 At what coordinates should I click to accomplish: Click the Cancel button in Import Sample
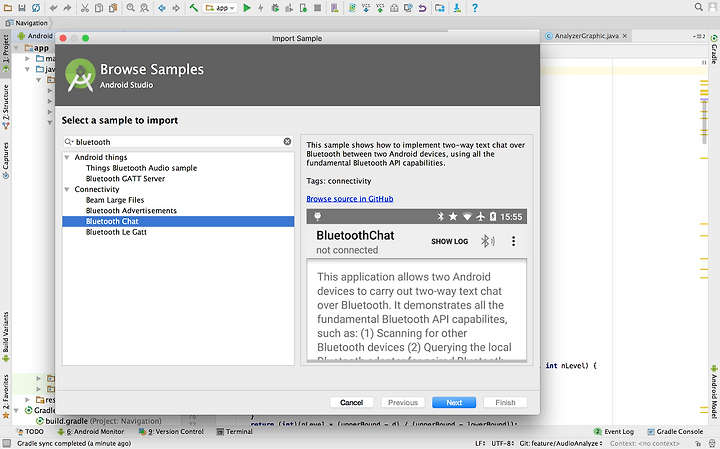[x=352, y=402]
